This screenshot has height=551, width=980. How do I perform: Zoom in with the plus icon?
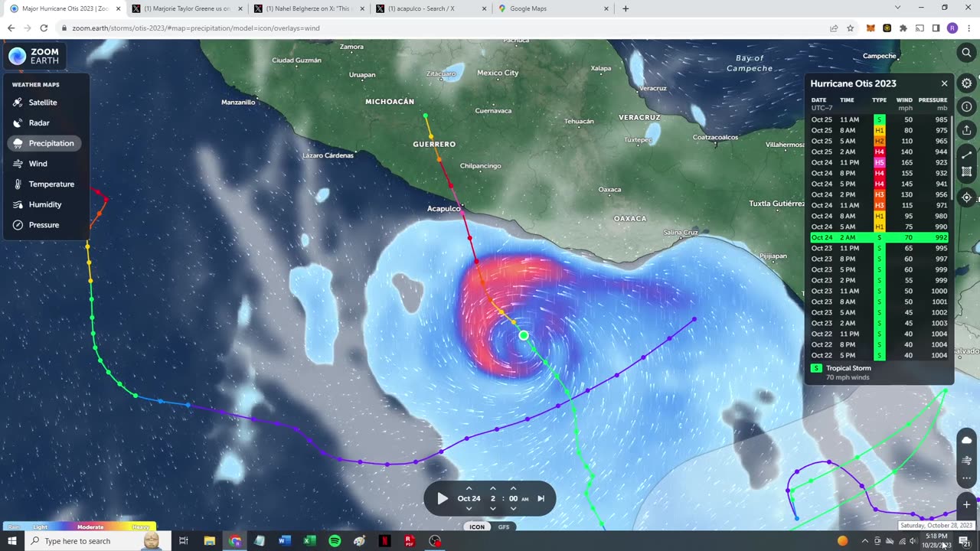click(966, 504)
